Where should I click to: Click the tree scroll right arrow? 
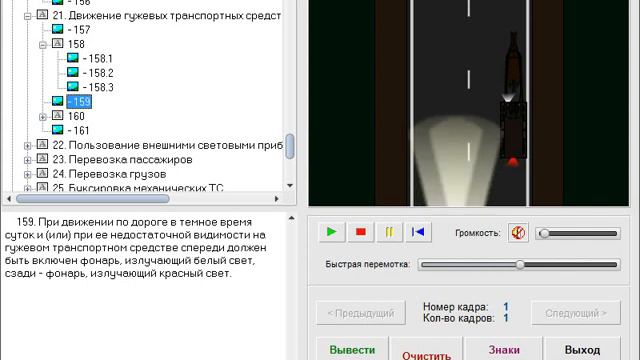coord(277,199)
